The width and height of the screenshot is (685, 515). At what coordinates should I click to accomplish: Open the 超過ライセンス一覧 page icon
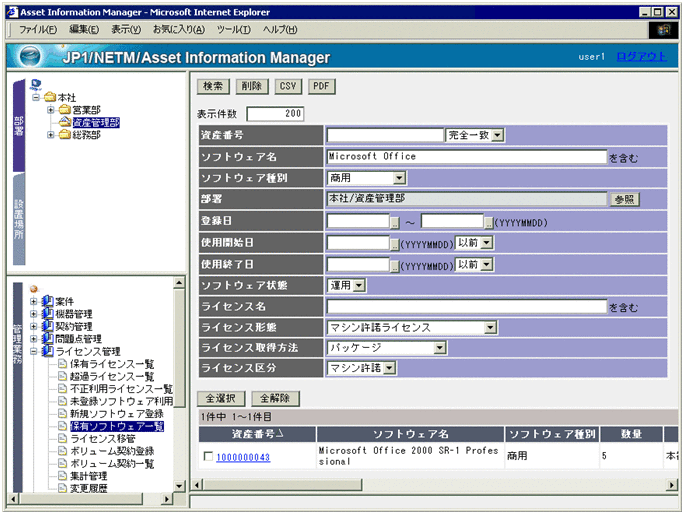click(x=61, y=376)
